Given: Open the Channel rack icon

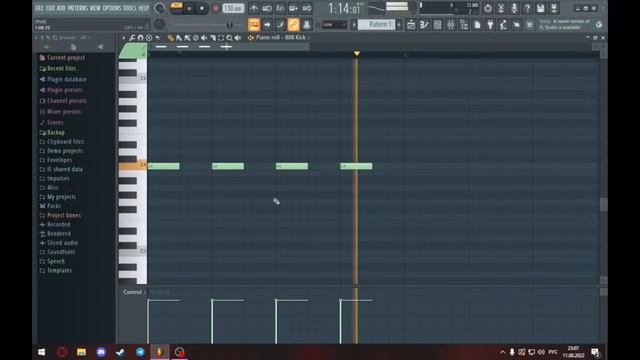Looking at the screenshot, I should tap(437, 24).
